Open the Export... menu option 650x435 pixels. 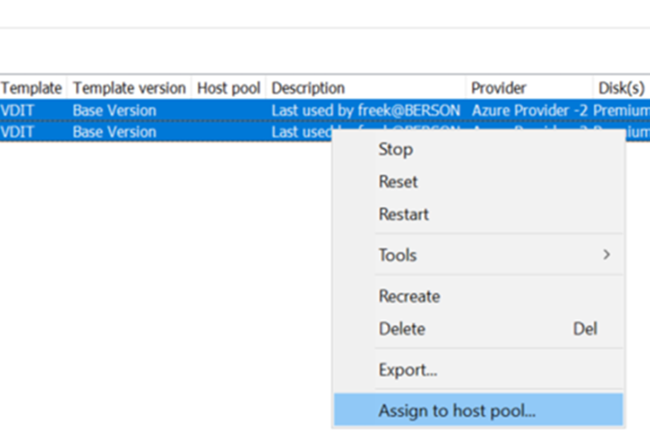(x=408, y=370)
